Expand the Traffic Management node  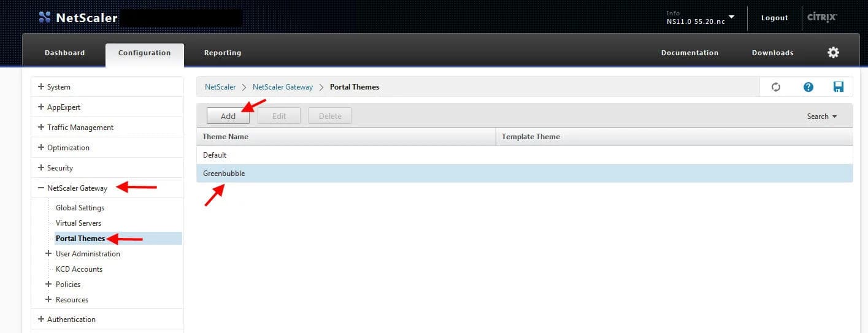point(41,127)
